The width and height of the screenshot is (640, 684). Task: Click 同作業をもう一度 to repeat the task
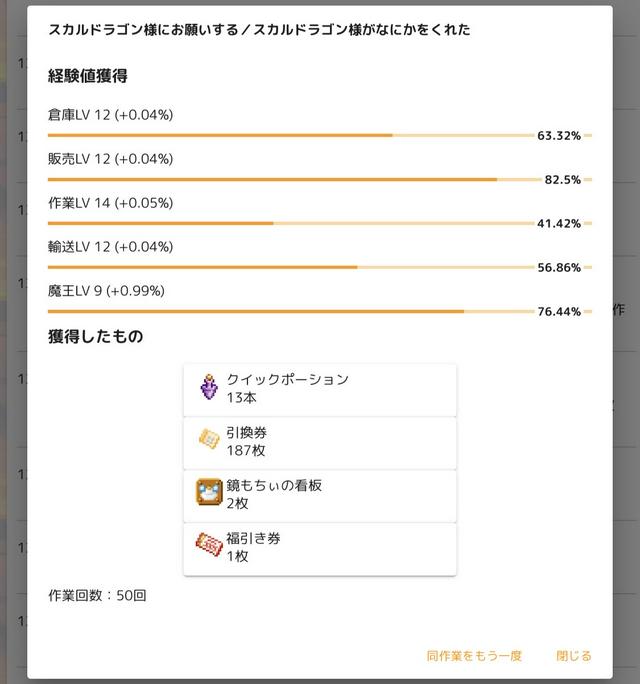tap(474, 656)
